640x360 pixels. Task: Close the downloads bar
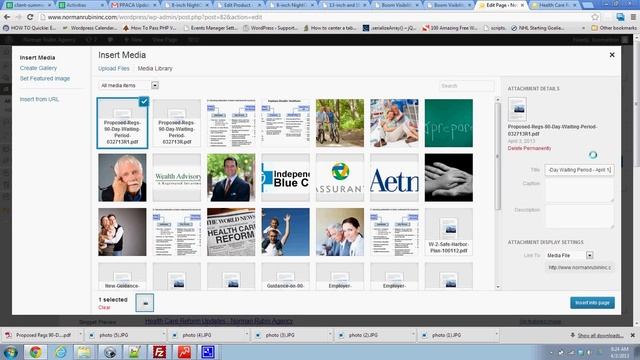(x=633, y=335)
